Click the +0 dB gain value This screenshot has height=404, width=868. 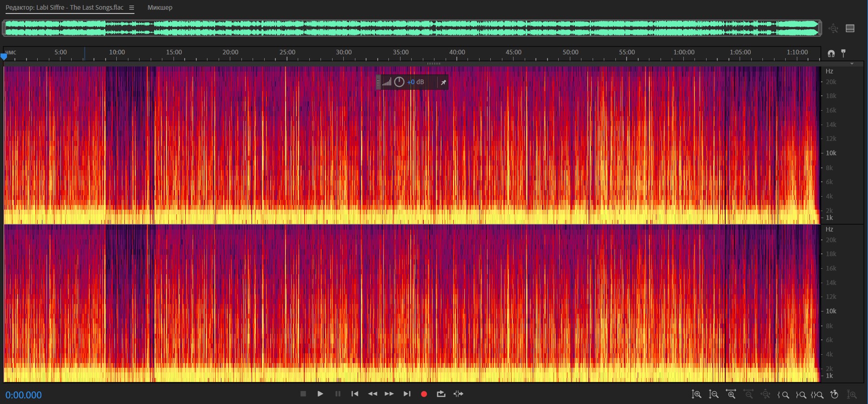point(415,82)
